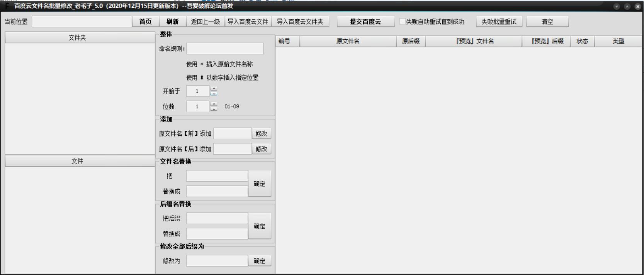Sort by 原后缀 column header
644x275 pixels.
(411, 41)
